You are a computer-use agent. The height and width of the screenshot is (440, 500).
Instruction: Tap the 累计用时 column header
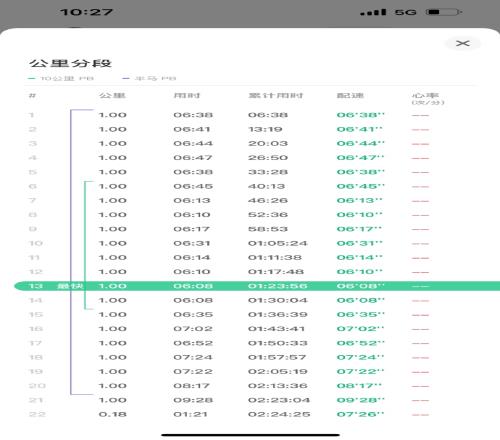(x=275, y=96)
